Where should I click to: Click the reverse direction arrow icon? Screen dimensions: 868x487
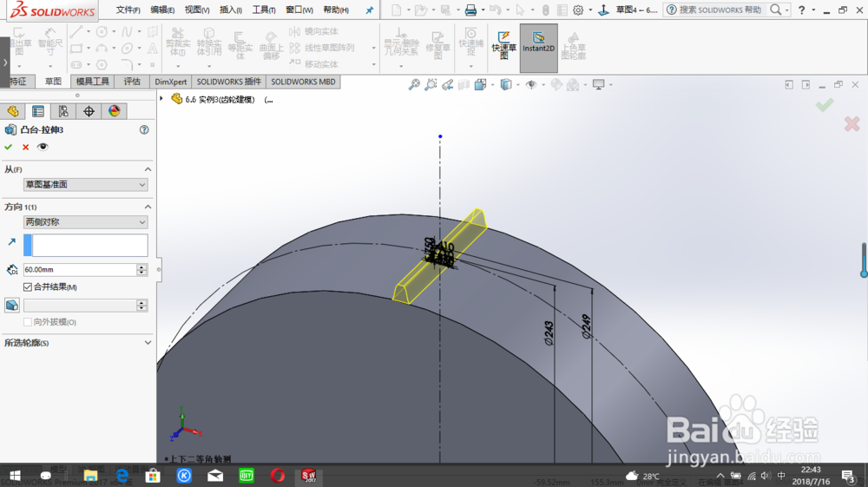coord(11,242)
